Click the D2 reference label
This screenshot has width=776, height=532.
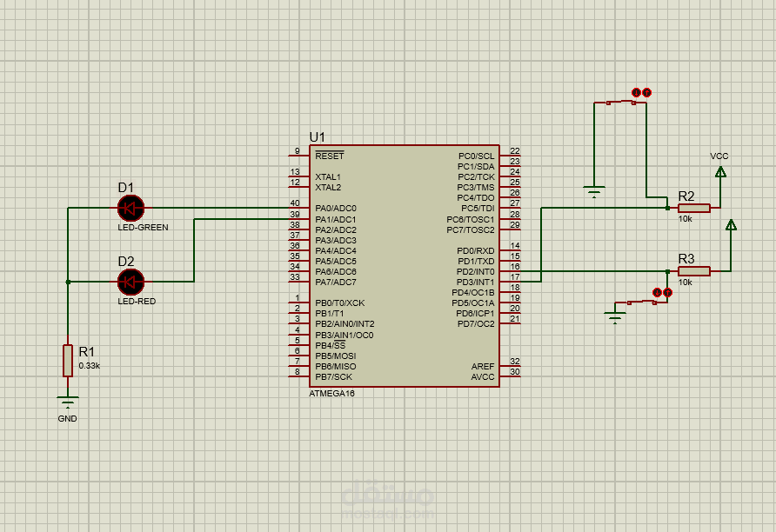tap(125, 261)
